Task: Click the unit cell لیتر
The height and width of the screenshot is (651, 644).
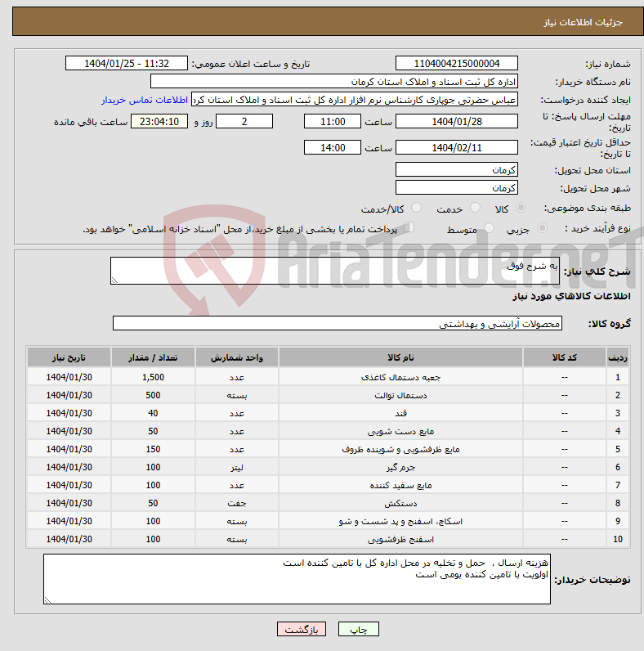Action: coord(236,467)
